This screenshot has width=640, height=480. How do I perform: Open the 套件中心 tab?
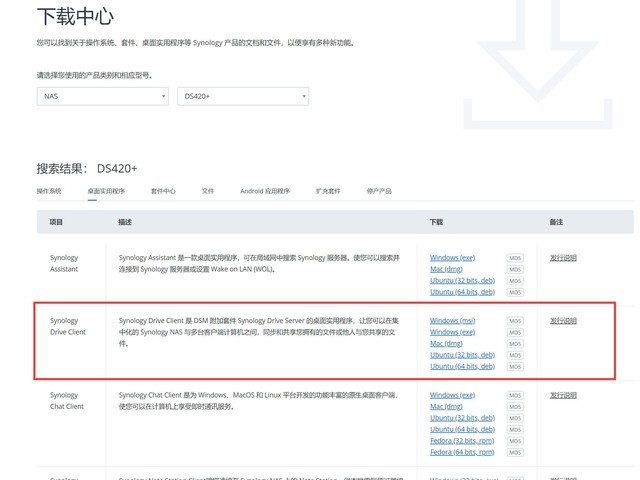click(x=163, y=191)
